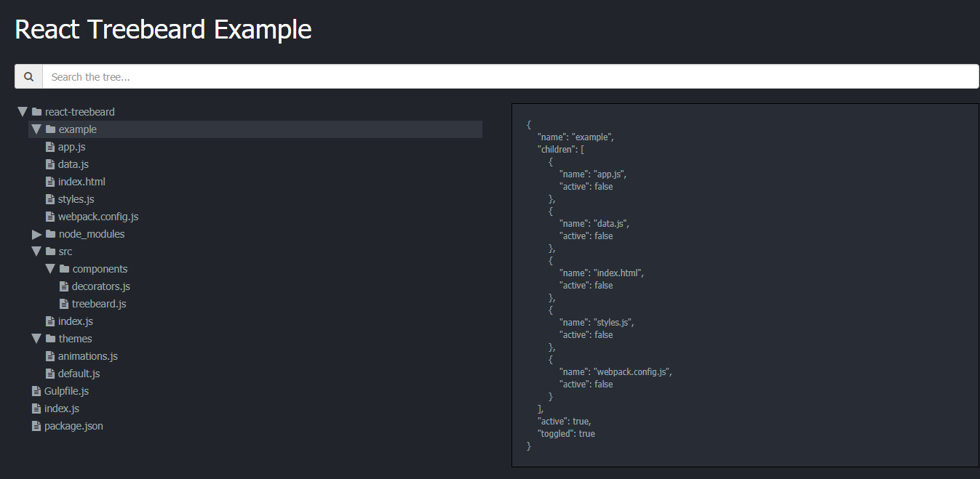
Task: Click the folder icon next to components
Action: pyautogui.click(x=64, y=268)
